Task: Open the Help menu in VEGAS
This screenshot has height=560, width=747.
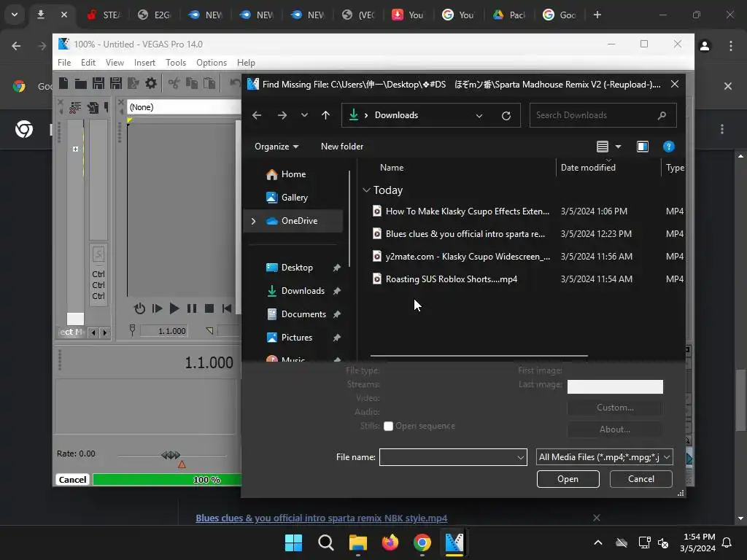Action: (x=246, y=63)
